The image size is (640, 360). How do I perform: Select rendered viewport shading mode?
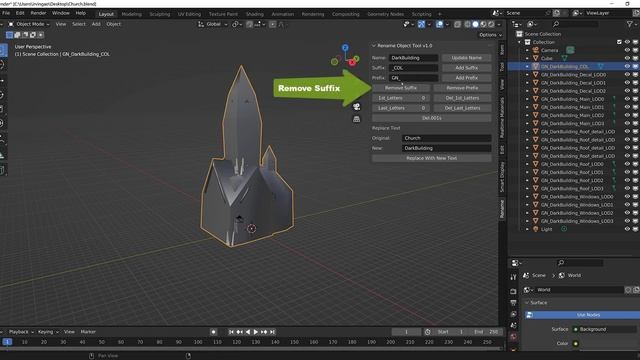point(491,24)
